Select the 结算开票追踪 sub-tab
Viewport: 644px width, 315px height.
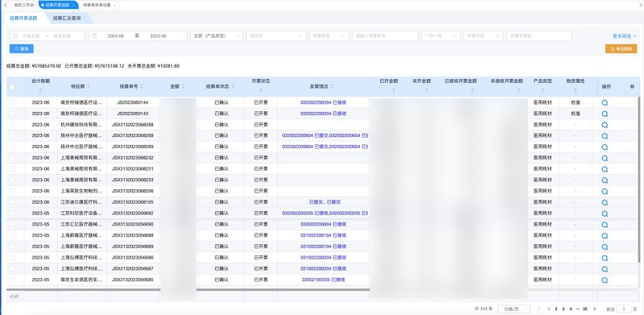(23, 19)
